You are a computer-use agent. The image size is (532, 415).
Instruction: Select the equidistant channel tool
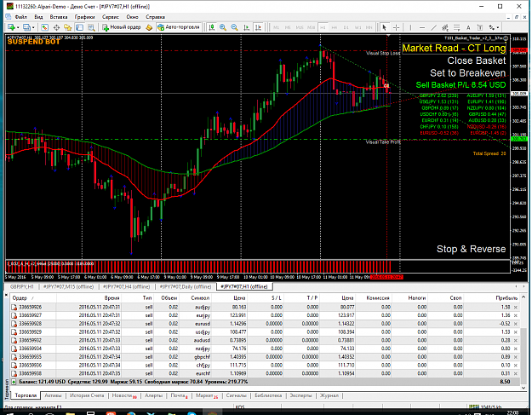[x=445, y=27]
